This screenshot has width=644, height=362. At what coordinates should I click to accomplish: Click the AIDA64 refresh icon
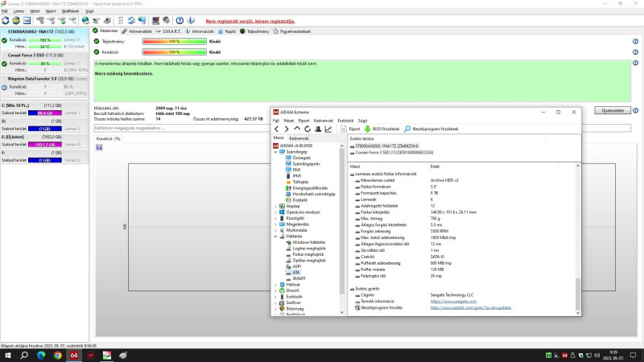point(308,129)
